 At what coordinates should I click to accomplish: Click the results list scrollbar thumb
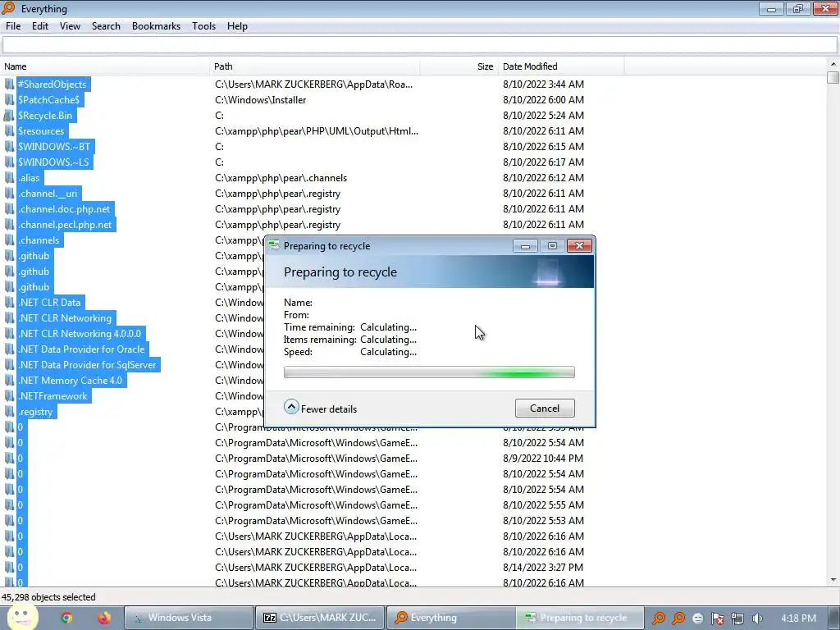coord(833,77)
